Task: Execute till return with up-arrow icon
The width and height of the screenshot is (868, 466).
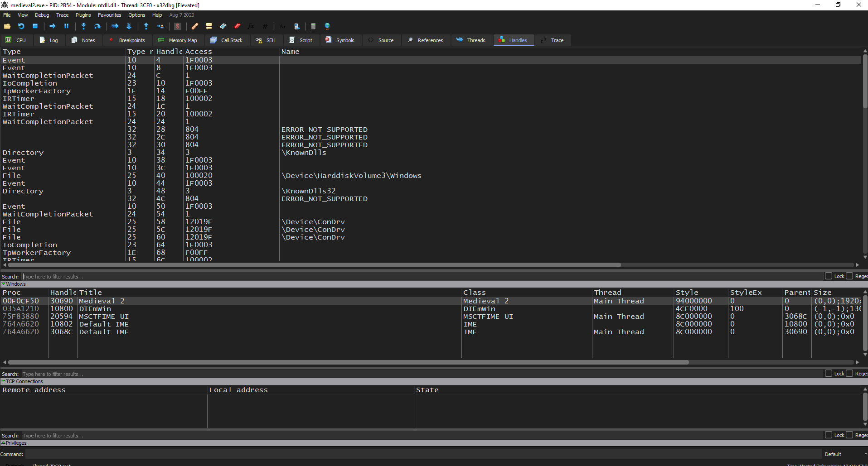Action: click(146, 26)
